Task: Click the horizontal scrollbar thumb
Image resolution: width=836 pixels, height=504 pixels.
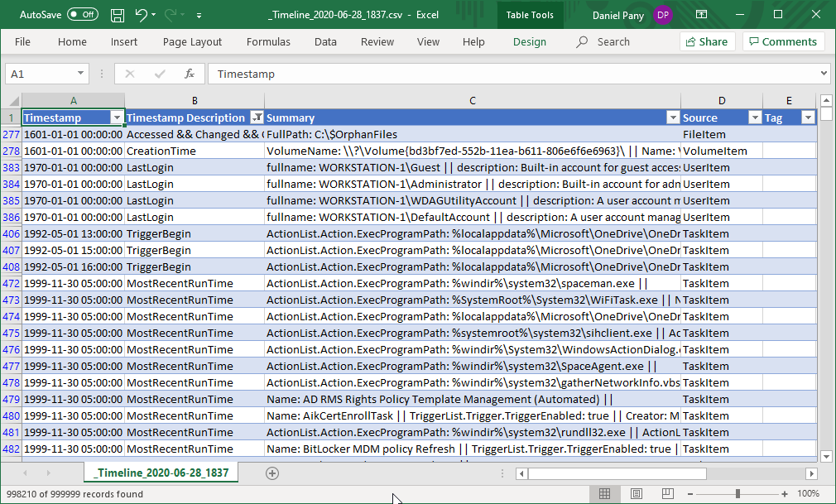Action: 617,473
